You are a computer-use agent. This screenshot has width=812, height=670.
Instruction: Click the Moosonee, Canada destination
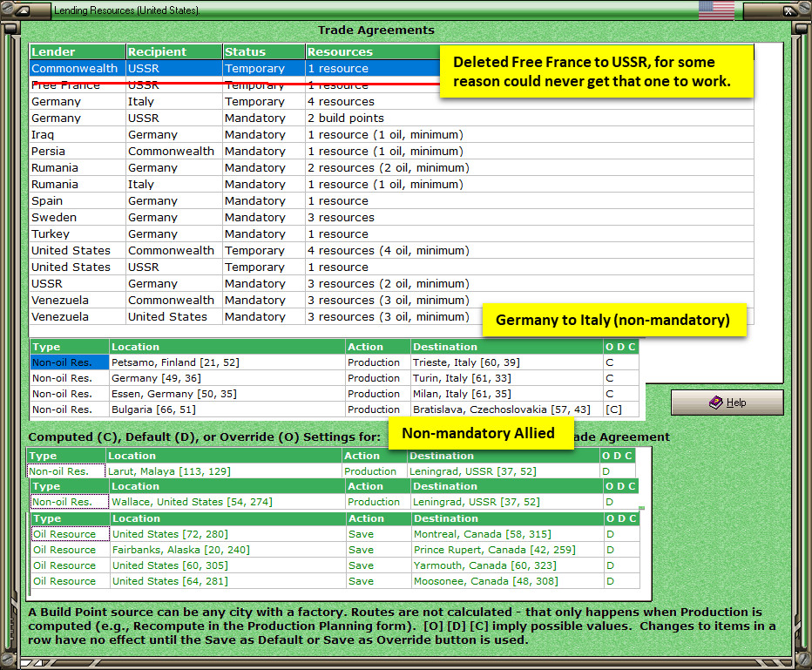[x=507, y=581]
